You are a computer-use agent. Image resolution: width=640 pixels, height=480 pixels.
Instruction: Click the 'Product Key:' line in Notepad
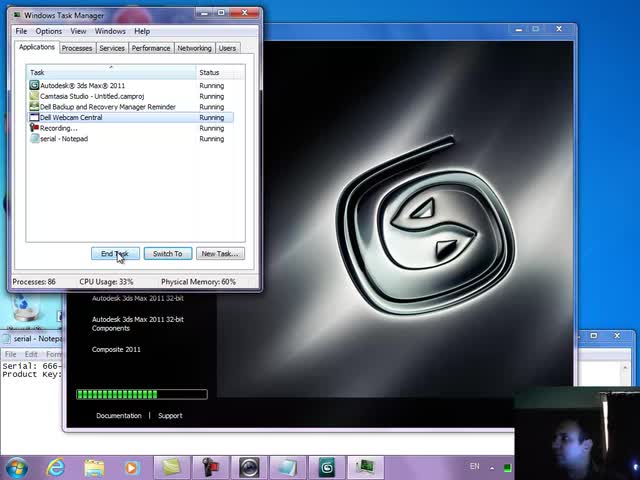(31, 374)
